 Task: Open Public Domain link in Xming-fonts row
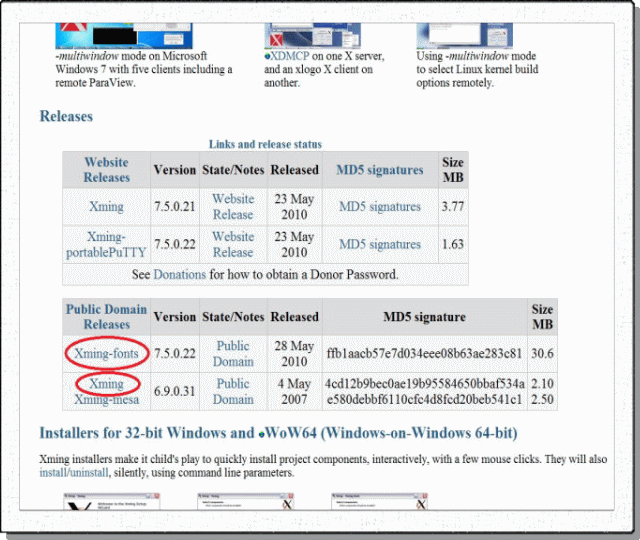(233, 353)
